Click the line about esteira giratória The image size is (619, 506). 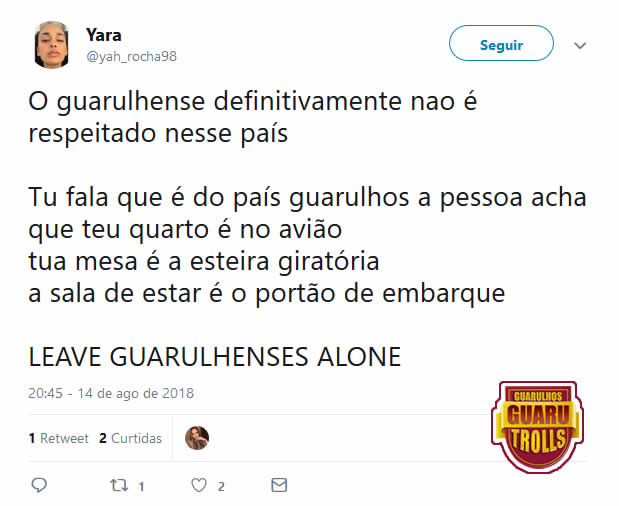click(204, 262)
